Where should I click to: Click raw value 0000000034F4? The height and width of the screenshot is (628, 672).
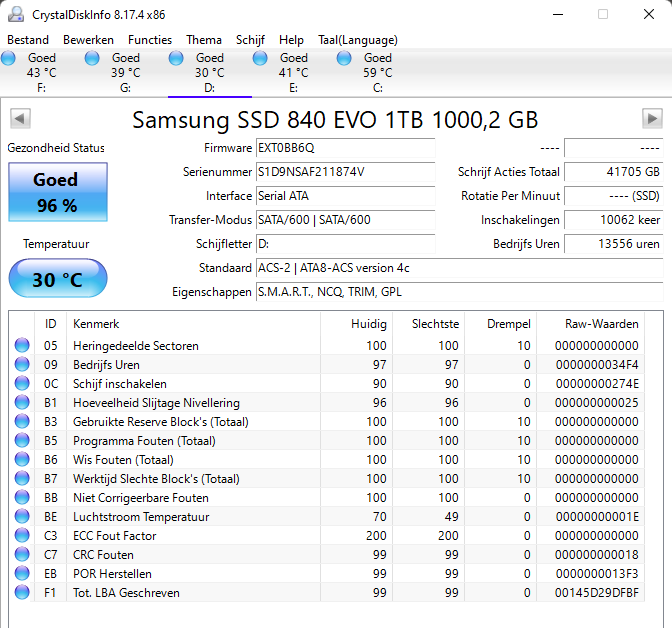point(597,365)
